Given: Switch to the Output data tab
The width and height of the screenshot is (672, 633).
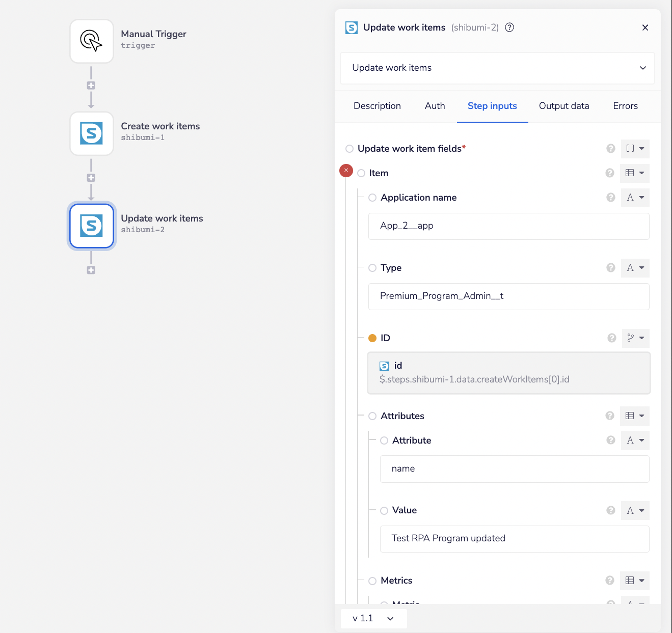Looking at the screenshot, I should (x=564, y=106).
